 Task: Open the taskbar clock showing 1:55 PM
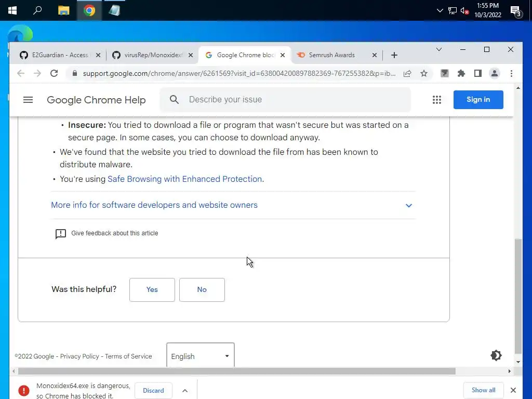[x=487, y=10]
